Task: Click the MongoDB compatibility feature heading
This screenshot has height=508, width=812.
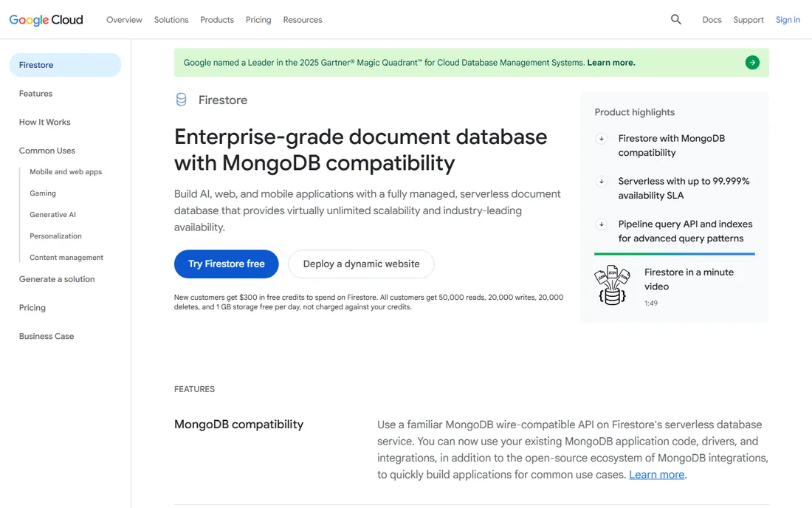Action: [x=238, y=424]
